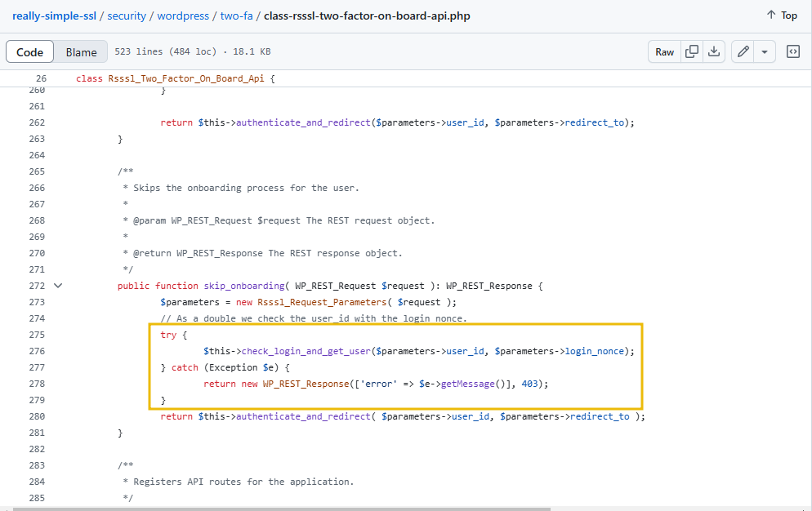Screen dimensions: 812x511
Task: Click check_login_and_get_user method on line 276
Action: coord(306,351)
